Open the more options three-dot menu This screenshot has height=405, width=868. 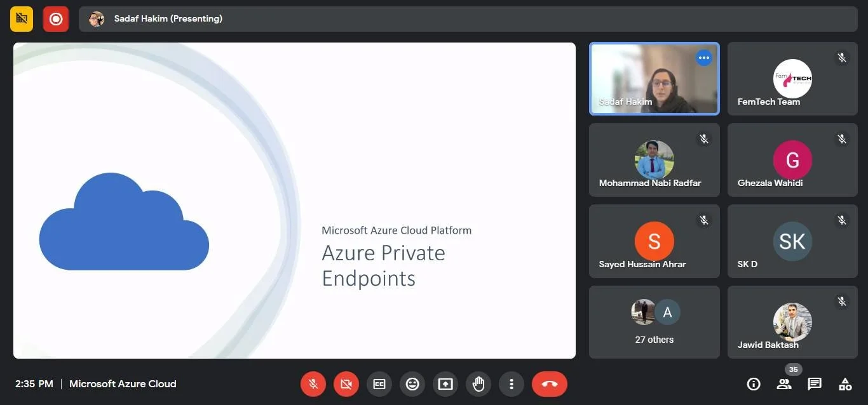[512, 384]
